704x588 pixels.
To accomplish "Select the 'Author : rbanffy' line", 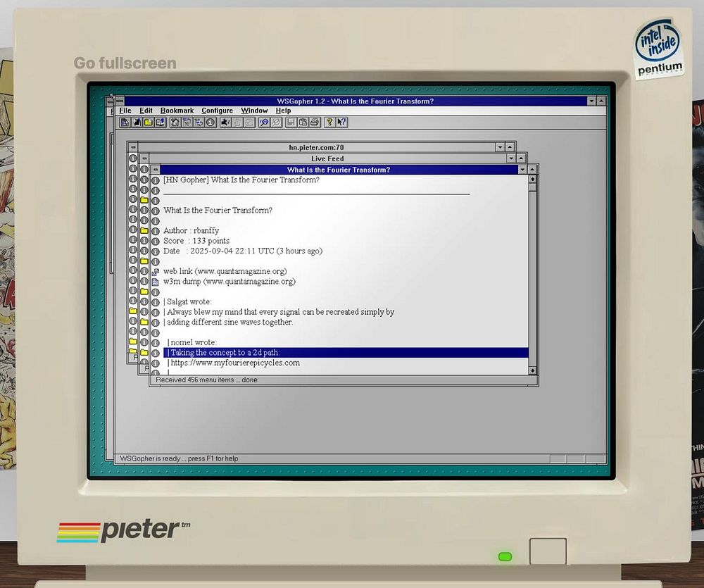I will 191,230.
